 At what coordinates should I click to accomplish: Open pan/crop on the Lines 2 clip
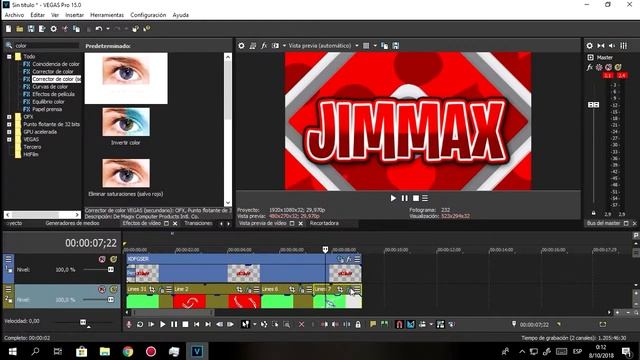pyautogui.click(x=240, y=289)
